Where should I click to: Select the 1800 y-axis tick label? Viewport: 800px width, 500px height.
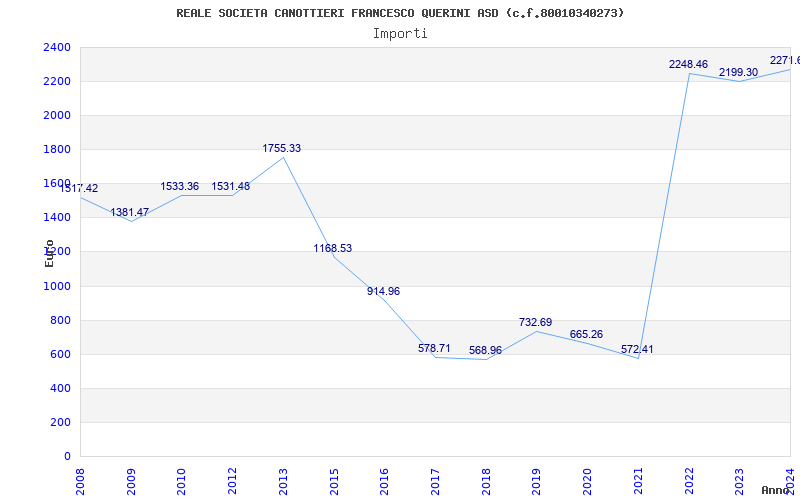(57, 149)
